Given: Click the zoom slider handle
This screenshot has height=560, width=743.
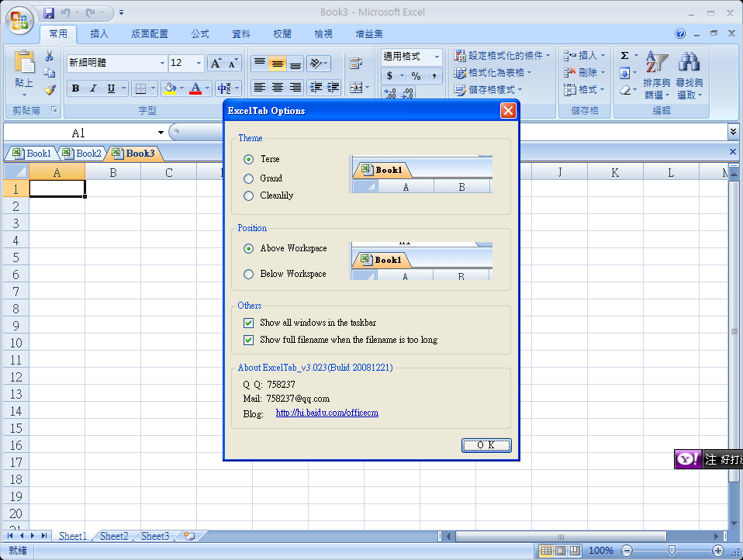Looking at the screenshot, I should pyautogui.click(x=672, y=550).
